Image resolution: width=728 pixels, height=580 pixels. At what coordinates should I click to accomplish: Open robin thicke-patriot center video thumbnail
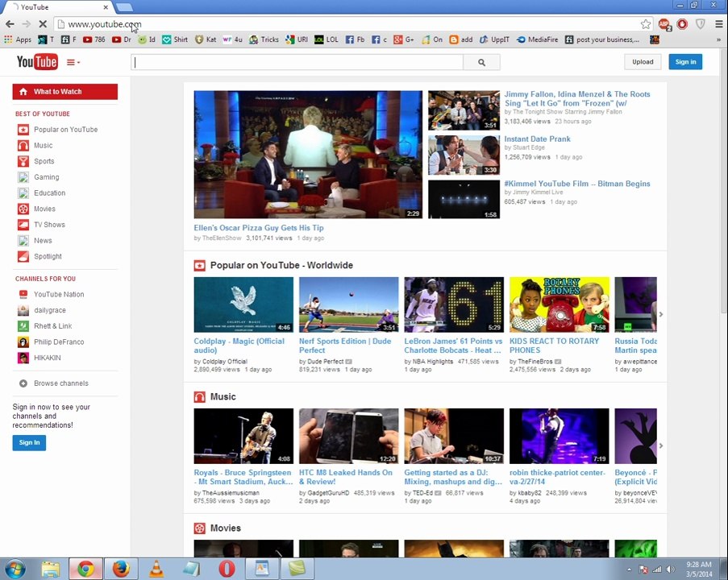click(559, 436)
